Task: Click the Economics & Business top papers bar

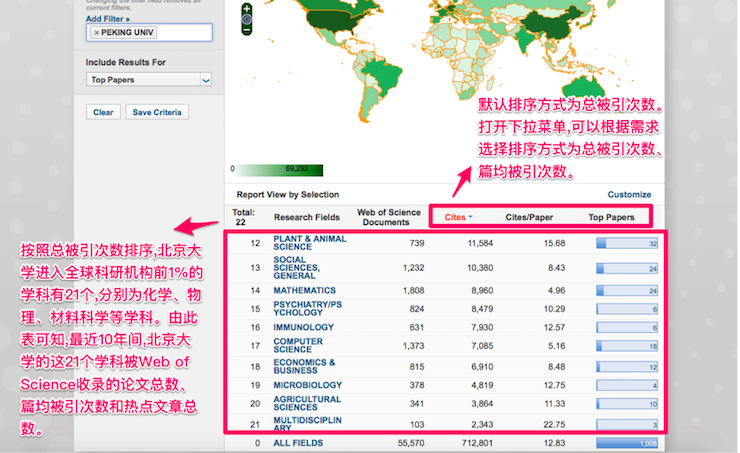Action: tap(627, 367)
